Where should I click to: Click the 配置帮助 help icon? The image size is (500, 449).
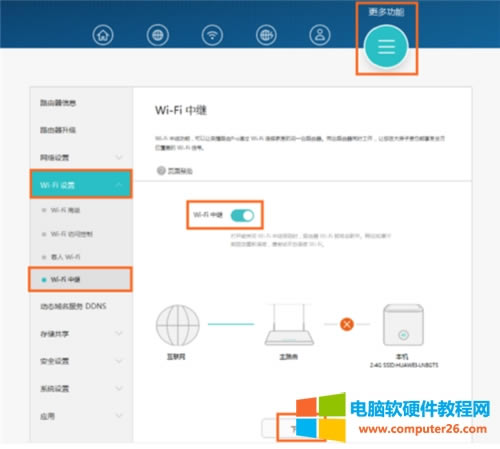coord(161,171)
